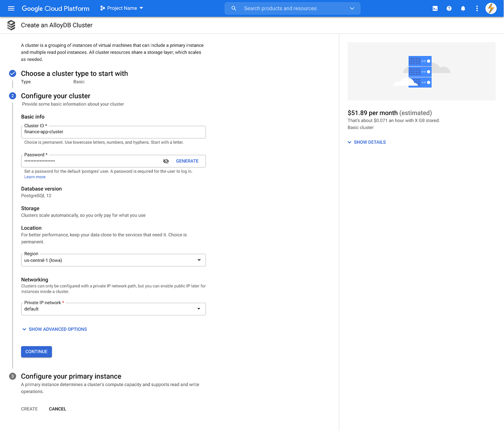Click the search magnifier icon
This screenshot has width=504, height=431.
pyautogui.click(x=234, y=8)
